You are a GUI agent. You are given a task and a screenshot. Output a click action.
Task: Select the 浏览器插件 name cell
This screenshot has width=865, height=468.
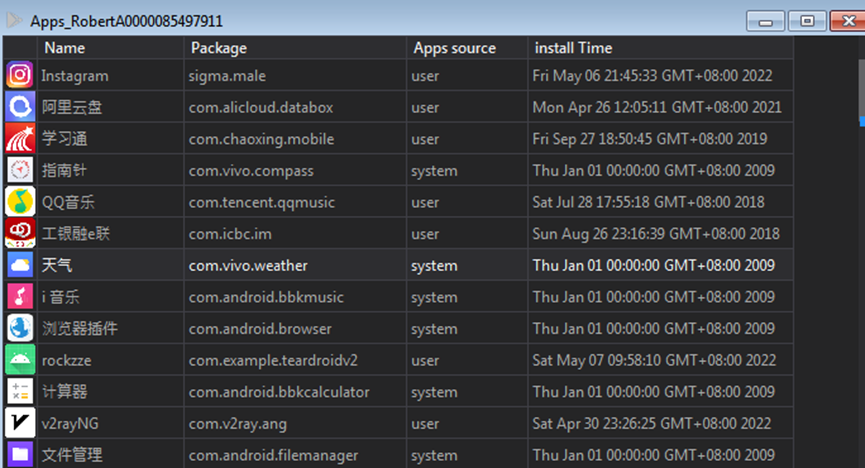[x=110, y=328]
